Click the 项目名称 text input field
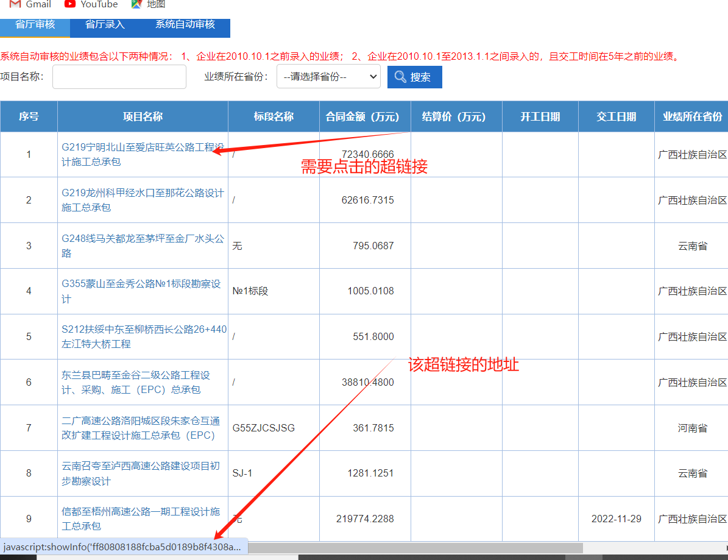Image resolution: width=728 pixels, height=560 pixels. pos(119,77)
